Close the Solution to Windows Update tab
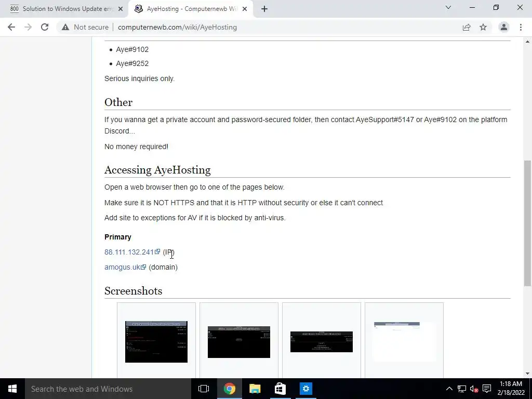The image size is (532, 399). pyautogui.click(x=121, y=9)
